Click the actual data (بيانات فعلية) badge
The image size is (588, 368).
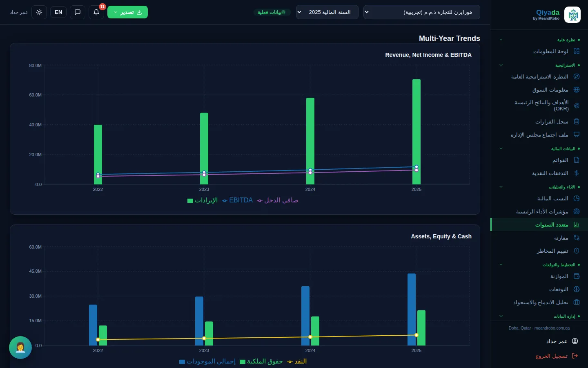[x=272, y=12]
